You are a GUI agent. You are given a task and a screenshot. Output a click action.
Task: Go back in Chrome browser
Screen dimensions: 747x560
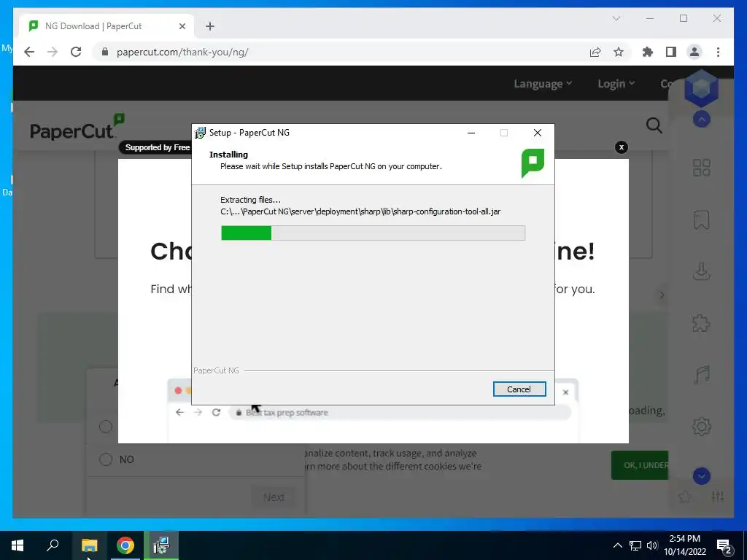coord(29,52)
